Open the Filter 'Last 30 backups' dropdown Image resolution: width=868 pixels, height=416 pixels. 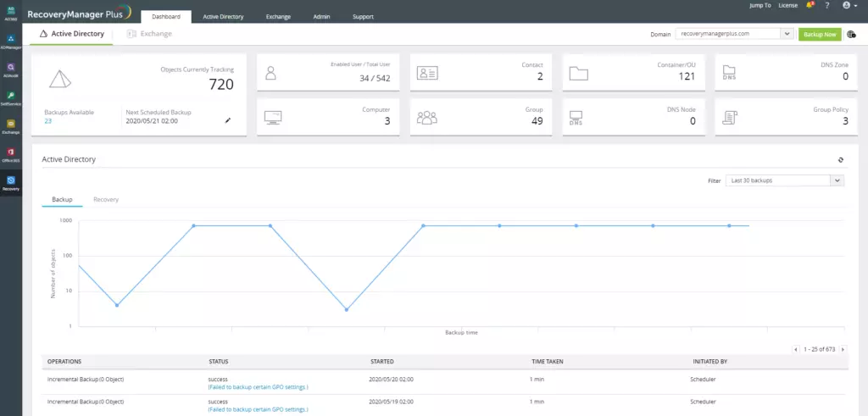(x=784, y=180)
